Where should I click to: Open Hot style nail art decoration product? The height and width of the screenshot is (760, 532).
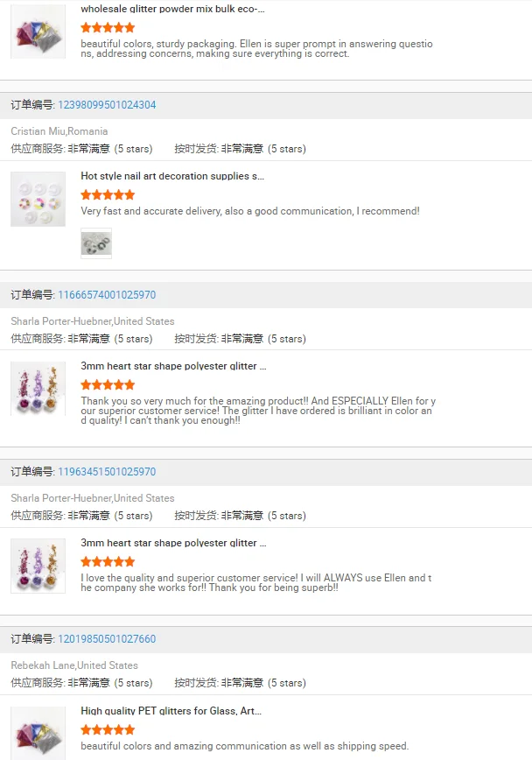point(172,176)
